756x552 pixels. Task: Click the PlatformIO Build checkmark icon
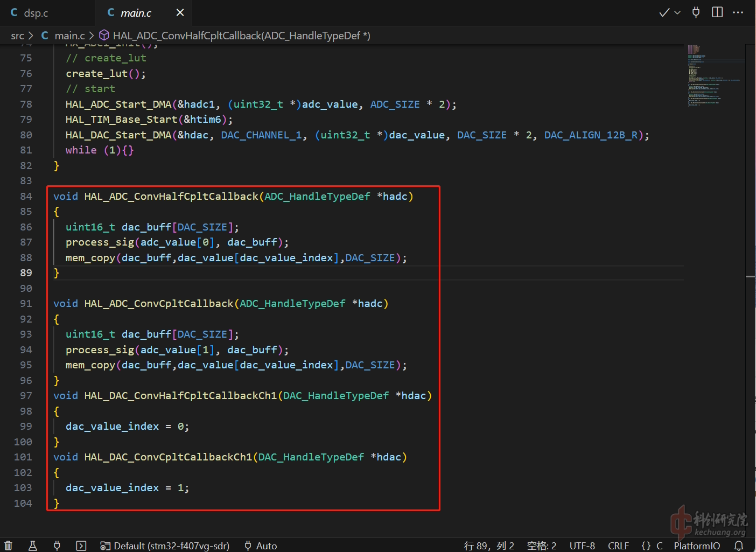pyautogui.click(x=664, y=12)
